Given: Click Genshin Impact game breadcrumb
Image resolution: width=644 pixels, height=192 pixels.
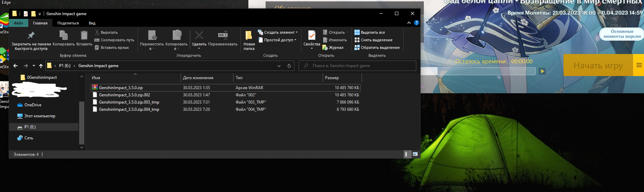Looking at the screenshot, I should (x=98, y=66).
